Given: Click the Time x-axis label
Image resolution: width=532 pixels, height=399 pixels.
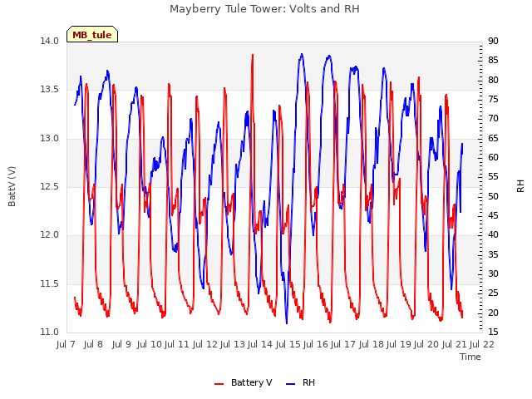Looking at the screenshot, I should point(470,357).
